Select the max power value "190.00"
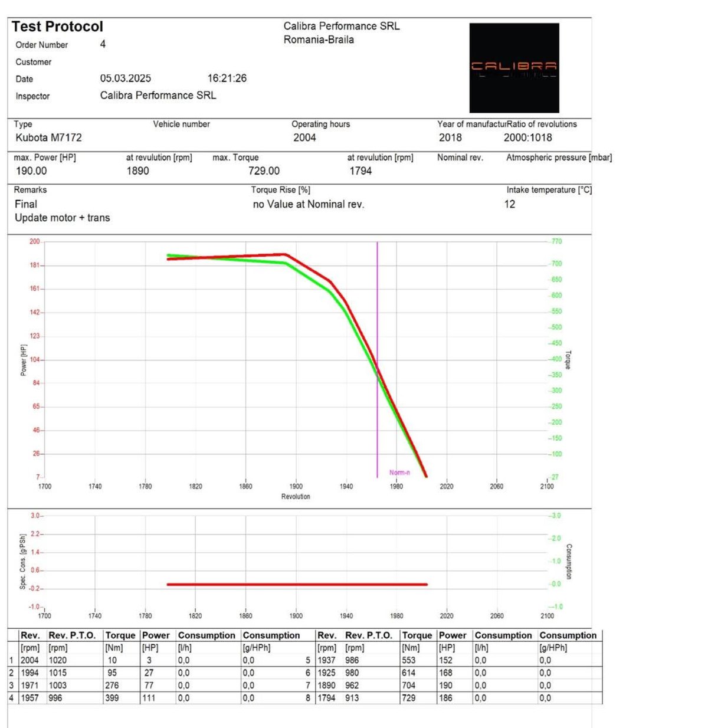The height and width of the screenshot is (728, 708). click(31, 171)
